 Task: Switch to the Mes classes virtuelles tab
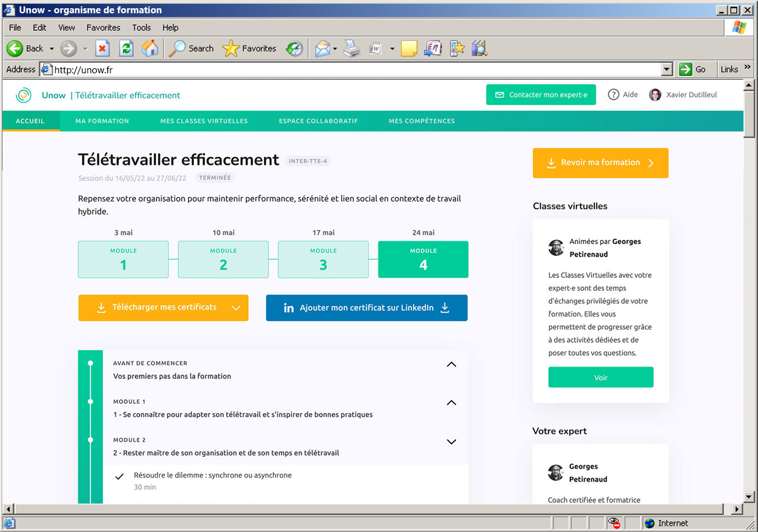click(204, 121)
